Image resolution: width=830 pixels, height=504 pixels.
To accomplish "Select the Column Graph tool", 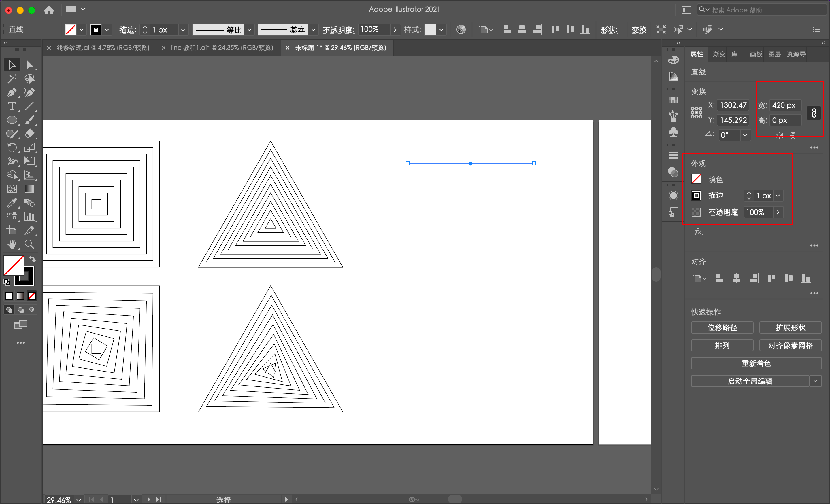I will (30, 217).
